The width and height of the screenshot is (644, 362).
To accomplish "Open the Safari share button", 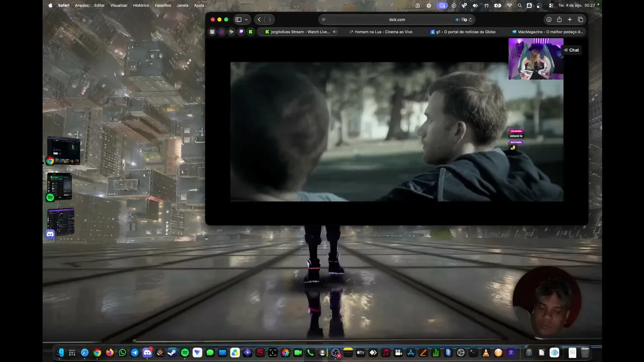I will (x=559, y=20).
